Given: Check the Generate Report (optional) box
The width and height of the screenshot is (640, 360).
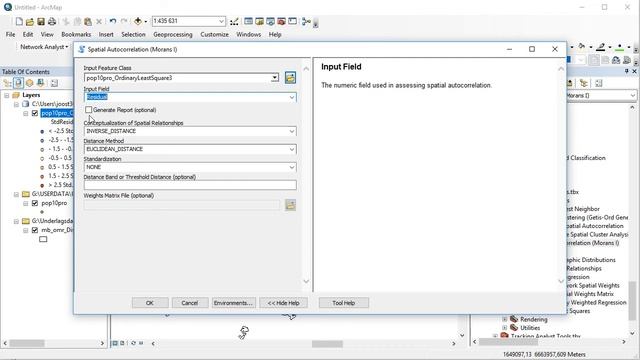Looking at the screenshot, I should 89,110.
